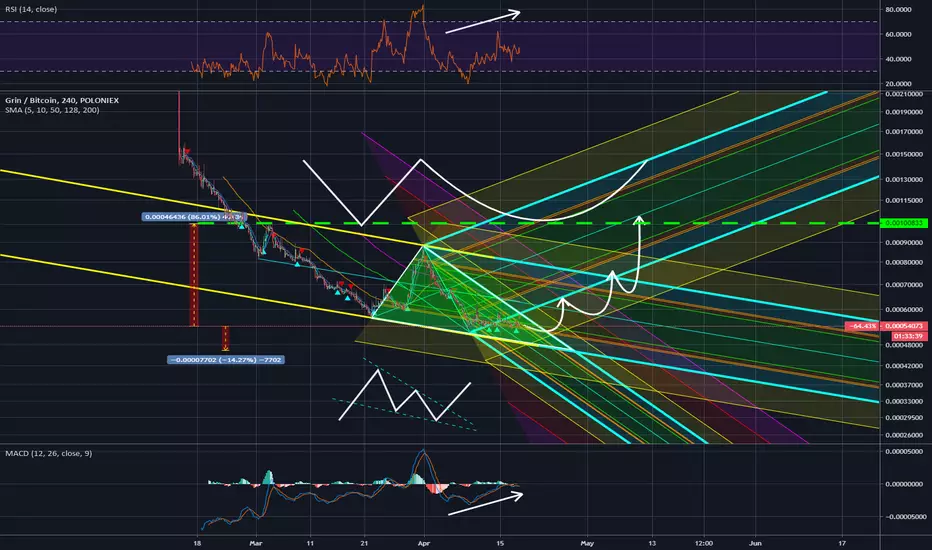932x550 pixels.
Task: Click the 60.0000 RSI scale value
Action: (898, 34)
